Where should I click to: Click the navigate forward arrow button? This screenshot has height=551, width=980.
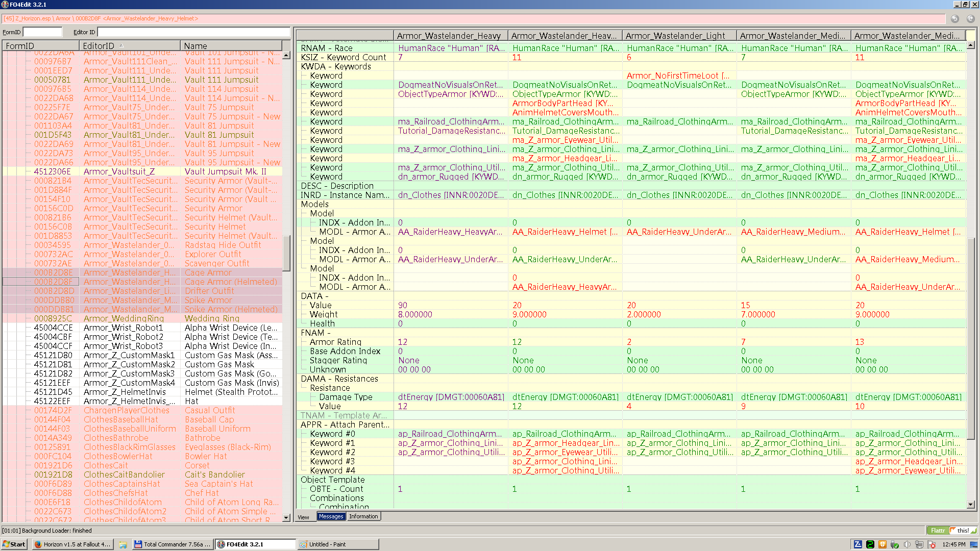click(x=970, y=18)
